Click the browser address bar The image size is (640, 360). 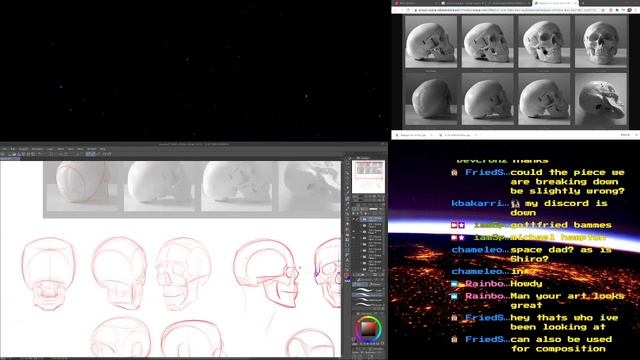click(508, 10)
